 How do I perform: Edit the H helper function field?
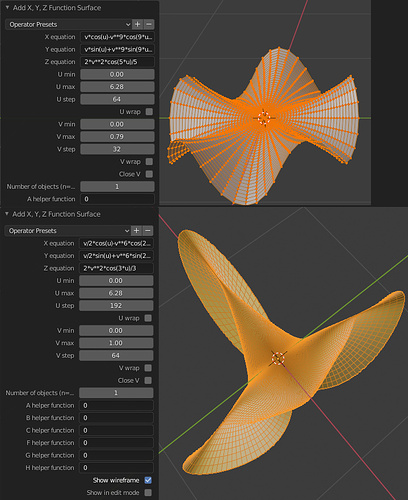[116, 468]
